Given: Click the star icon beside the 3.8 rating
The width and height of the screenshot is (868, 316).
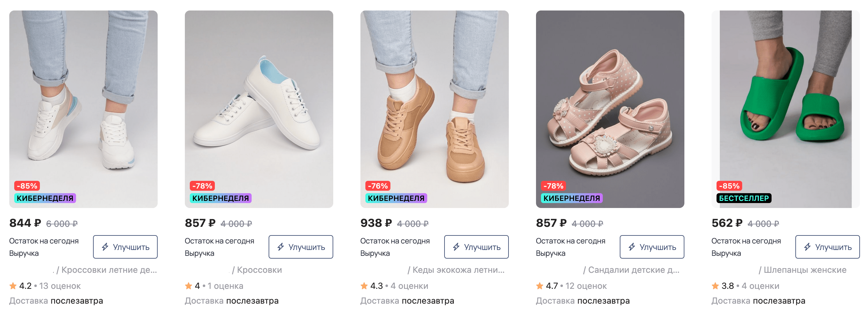Looking at the screenshot, I should coord(715,286).
